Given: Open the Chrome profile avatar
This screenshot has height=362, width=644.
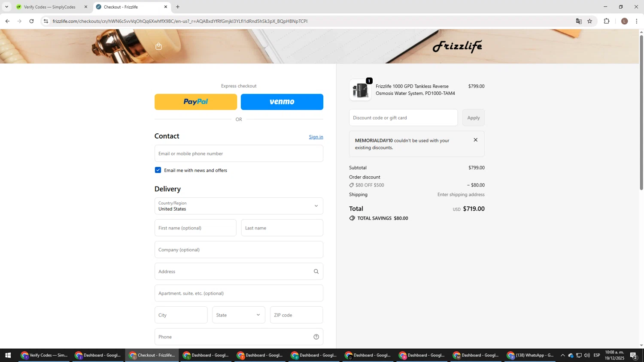Looking at the screenshot, I should pos(624,21).
